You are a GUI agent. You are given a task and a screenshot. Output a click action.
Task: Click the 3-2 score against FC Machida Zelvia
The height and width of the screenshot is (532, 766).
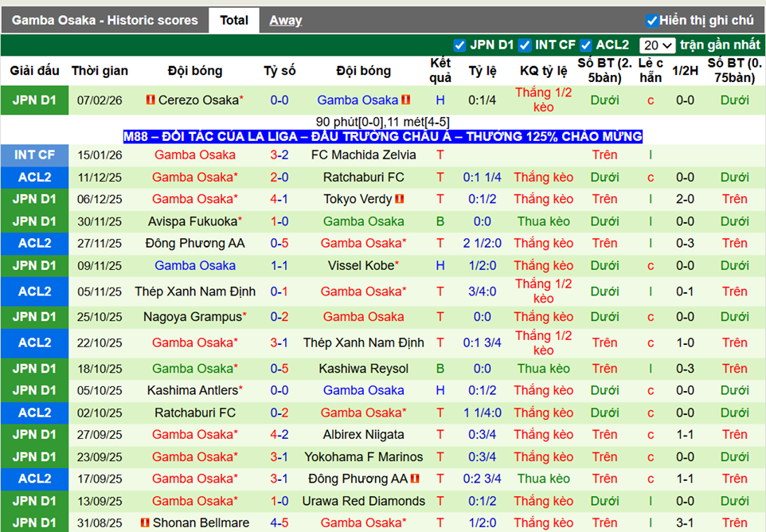(x=279, y=155)
